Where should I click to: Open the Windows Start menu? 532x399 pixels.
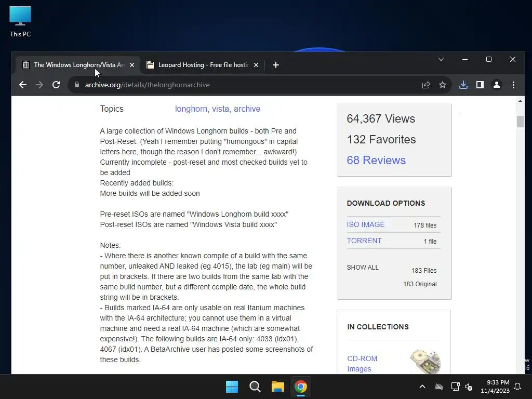point(232,387)
